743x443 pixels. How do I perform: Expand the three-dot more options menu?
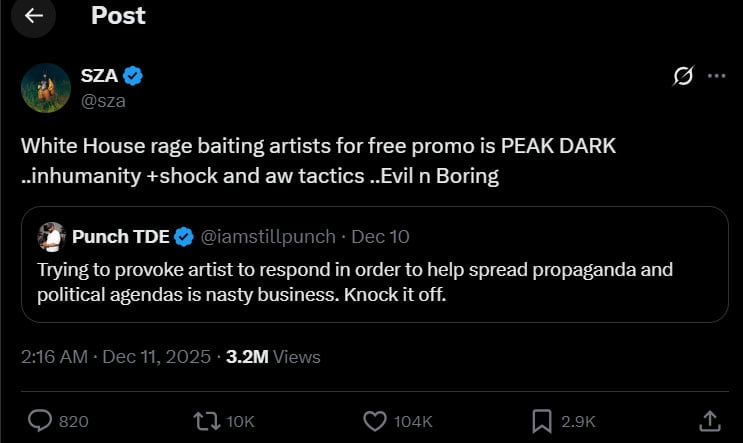coord(716,76)
